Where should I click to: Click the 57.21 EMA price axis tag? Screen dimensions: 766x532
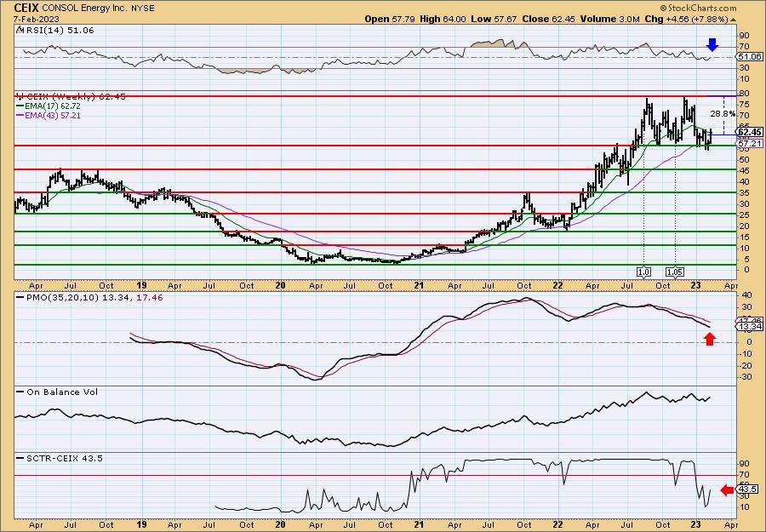(750, 144)
